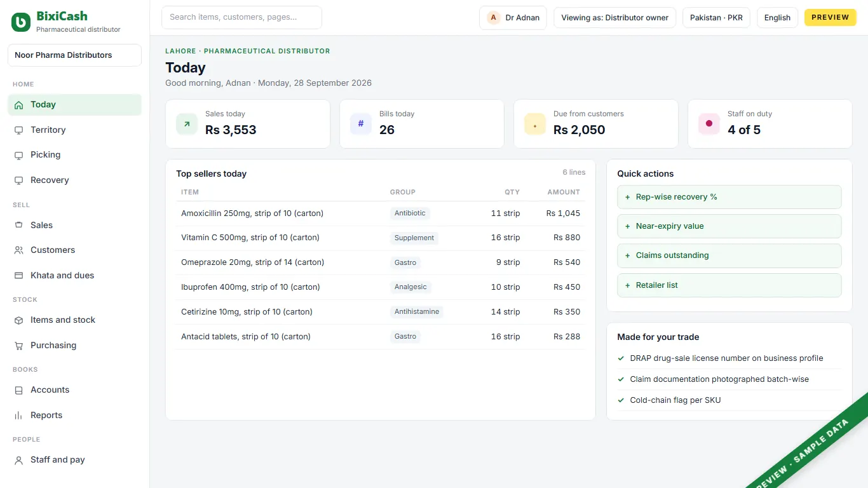Click the bag icon beside Sales
This screenshot has width=868, height=488.
click(x=18, y=225)
